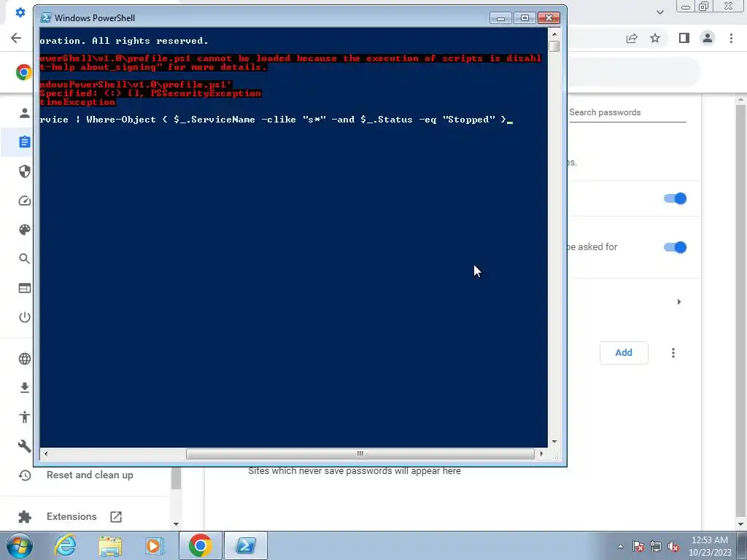Image resolution: width=747 pixels, height=560 pixels.
Task: Open Chrome profile avatar icon
Action: (708, 38)
